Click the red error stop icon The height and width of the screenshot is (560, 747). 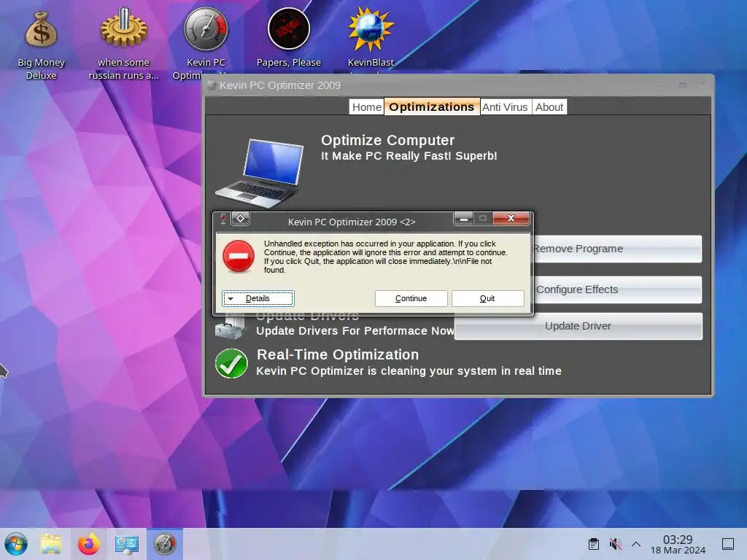point(239,256)
